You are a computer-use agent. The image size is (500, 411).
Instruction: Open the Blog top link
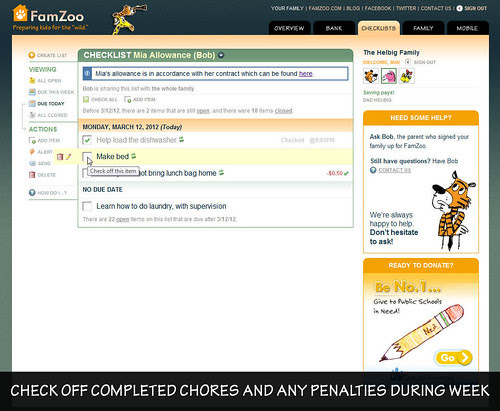tap(353, 8)
